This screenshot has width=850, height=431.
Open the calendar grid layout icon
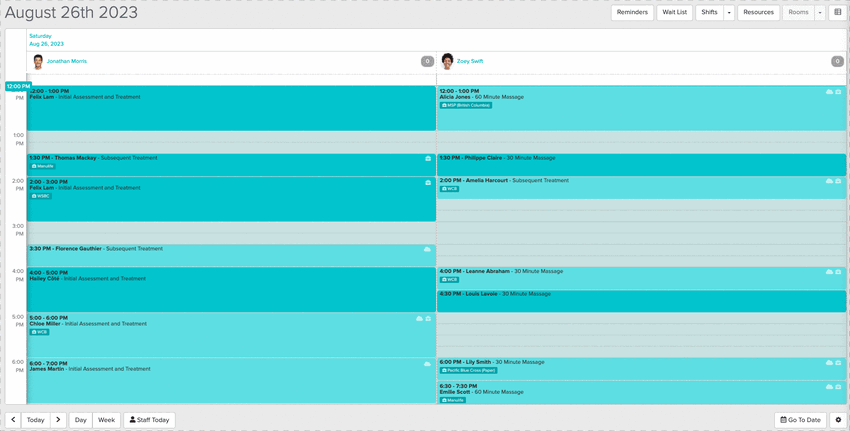838,13
